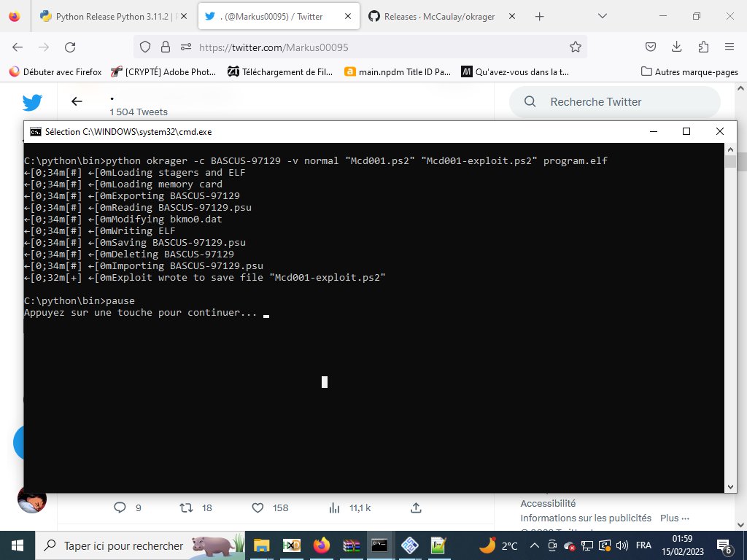The width and height of the screenshot is (747, 560).
Task: Click Taper ici pour rechercher search box
Action: [x=140, y=545]
